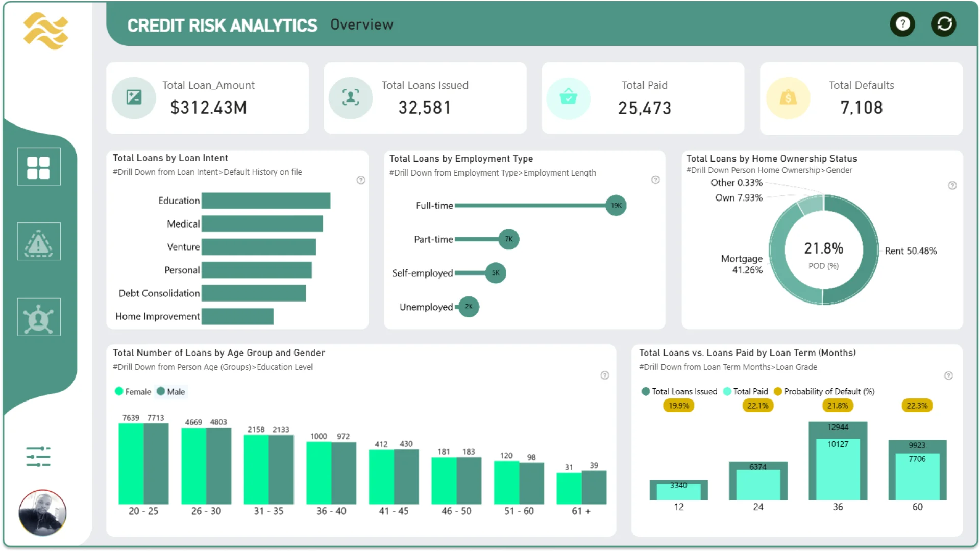Open the customer profile wheel icon in sidebar
The image size is (980, 551).
[39, 317]
